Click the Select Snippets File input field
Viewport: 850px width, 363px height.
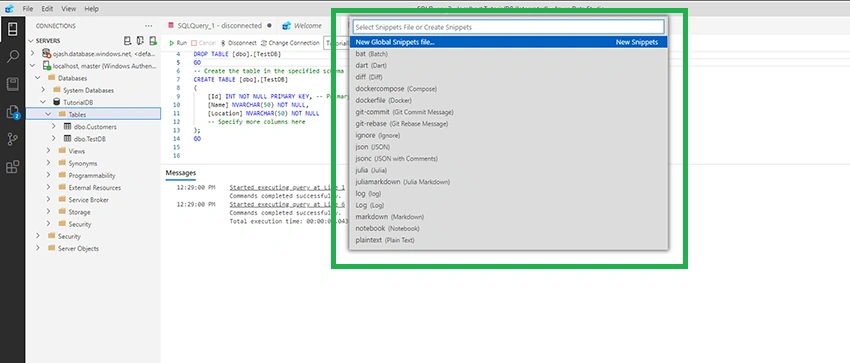click(x=508, y=27)
